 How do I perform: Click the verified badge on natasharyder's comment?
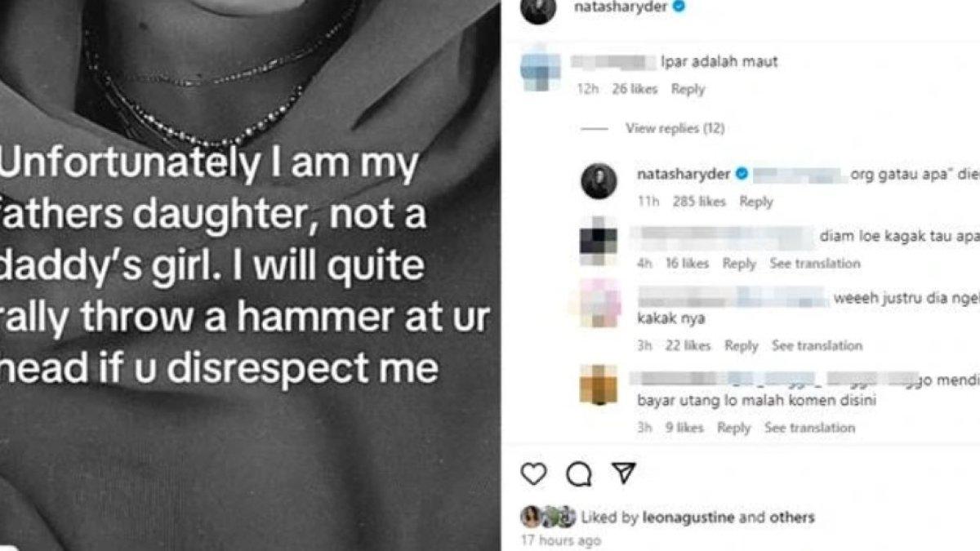click(x=742, y=171)
